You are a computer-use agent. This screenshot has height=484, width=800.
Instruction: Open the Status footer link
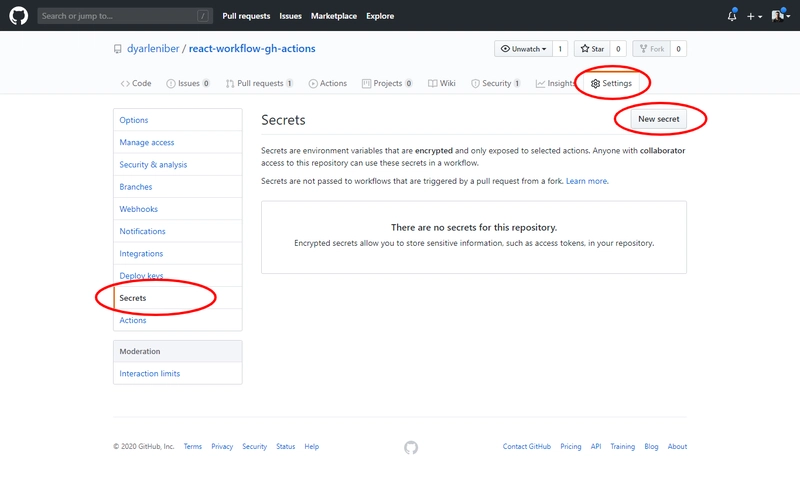click(286, 446)
